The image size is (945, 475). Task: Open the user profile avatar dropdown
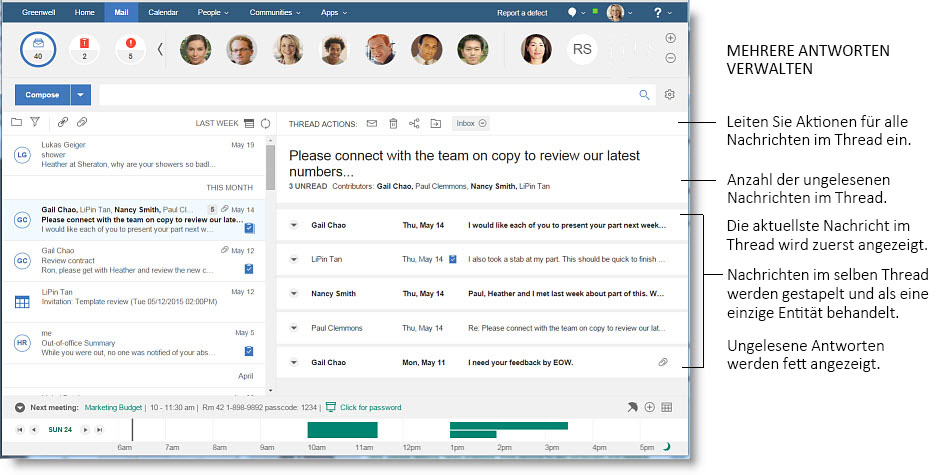(x=620, y=12)
